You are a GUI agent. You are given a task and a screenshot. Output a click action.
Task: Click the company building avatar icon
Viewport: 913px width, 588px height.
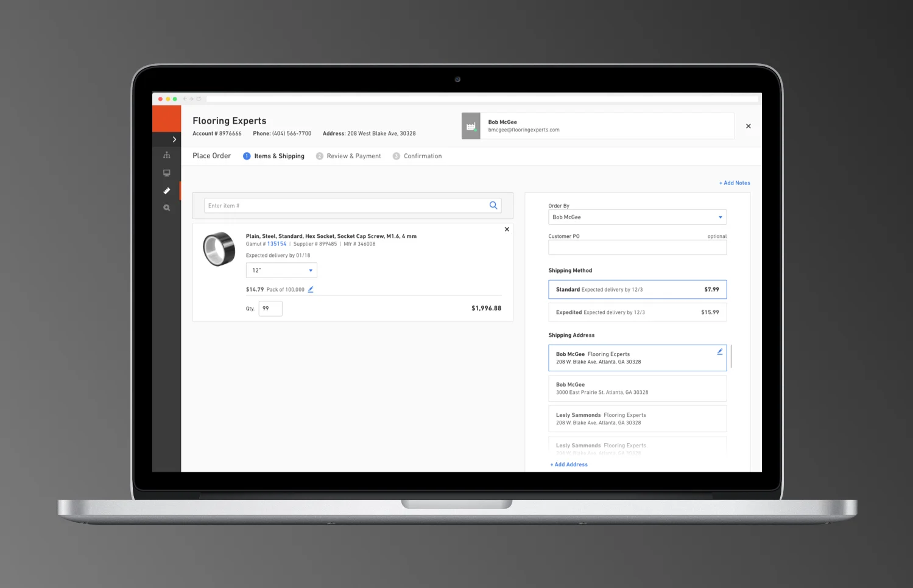pyautogui.click(x=471, y=126)
